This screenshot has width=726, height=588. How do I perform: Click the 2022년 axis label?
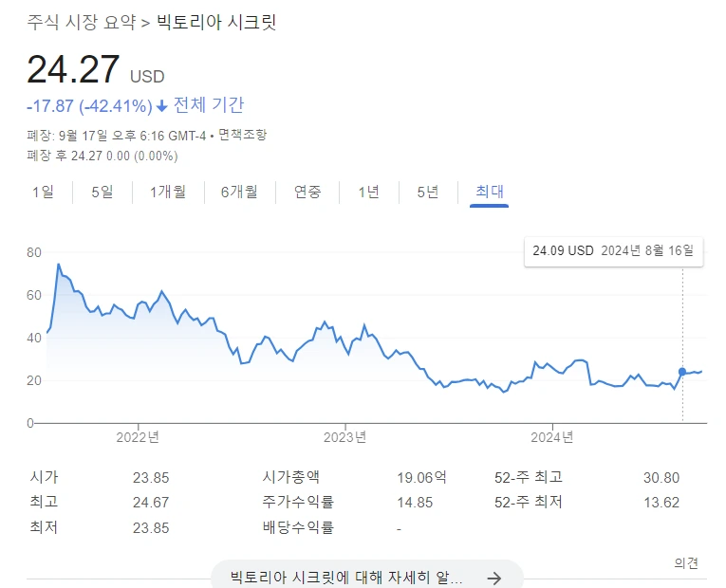(x=138, y=437)
